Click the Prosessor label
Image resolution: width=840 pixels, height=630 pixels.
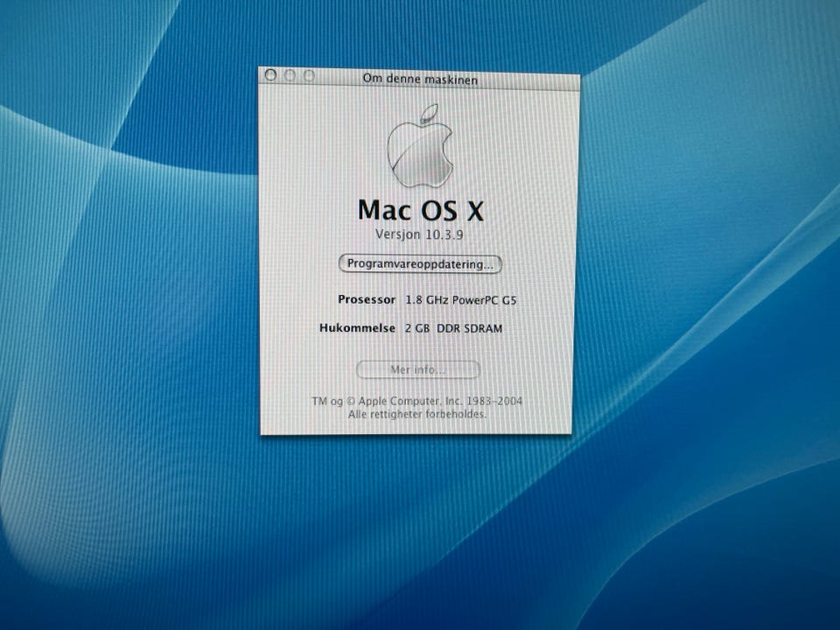pyautogui.click(x=367, y=299)
